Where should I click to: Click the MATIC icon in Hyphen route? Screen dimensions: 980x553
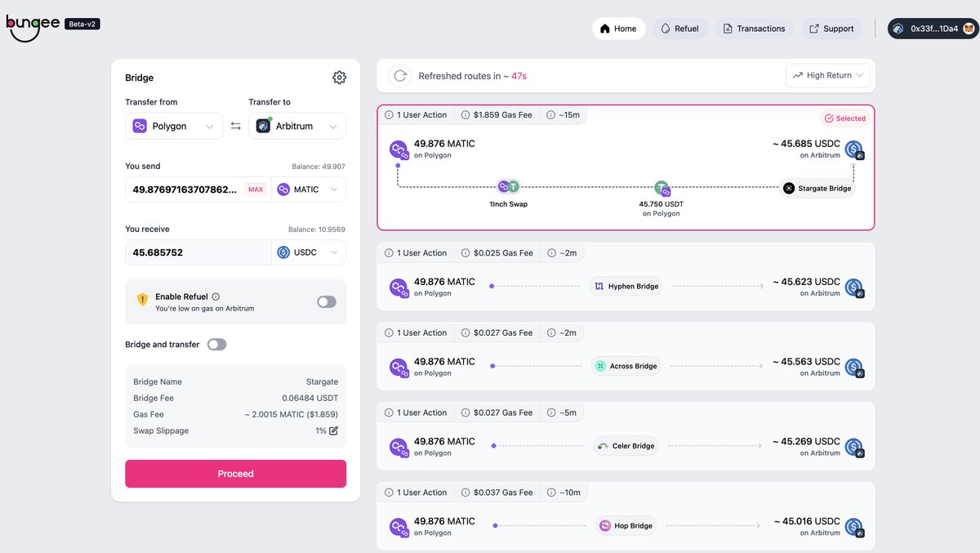click(399, 287)
